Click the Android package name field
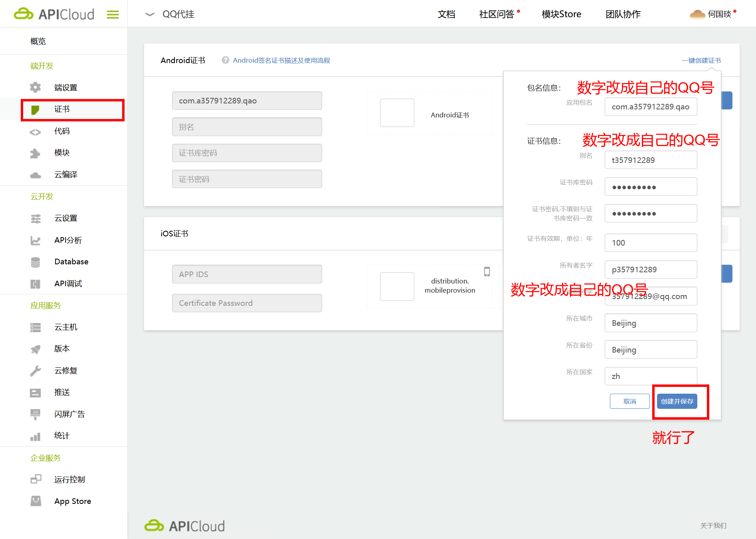The width and height of the screenshot is (756, 539). click(x=247, y=101)
